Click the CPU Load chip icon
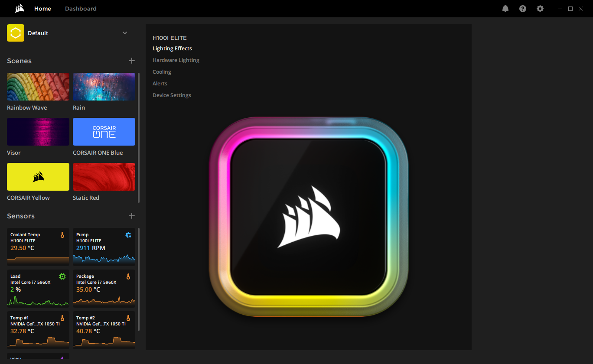This screenshot has width=593, height=364. coord(62,276)
